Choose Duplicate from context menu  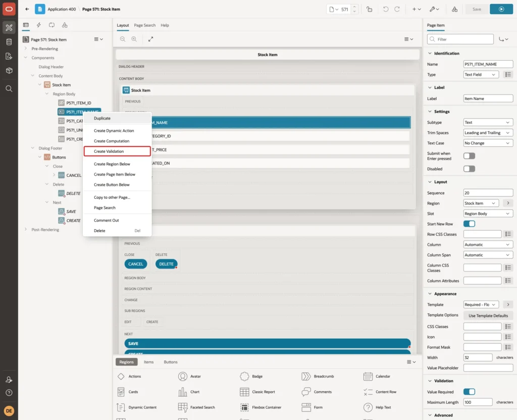point(117,118)
